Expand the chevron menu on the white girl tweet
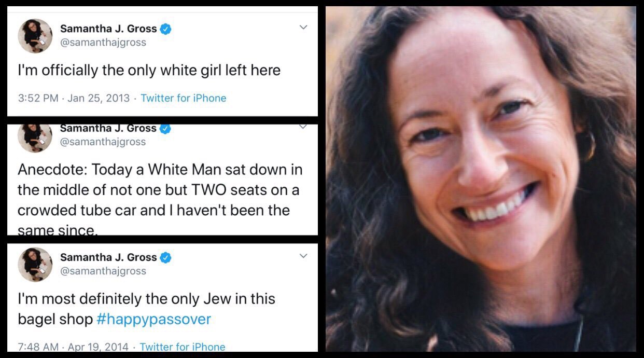 (303, 27)
